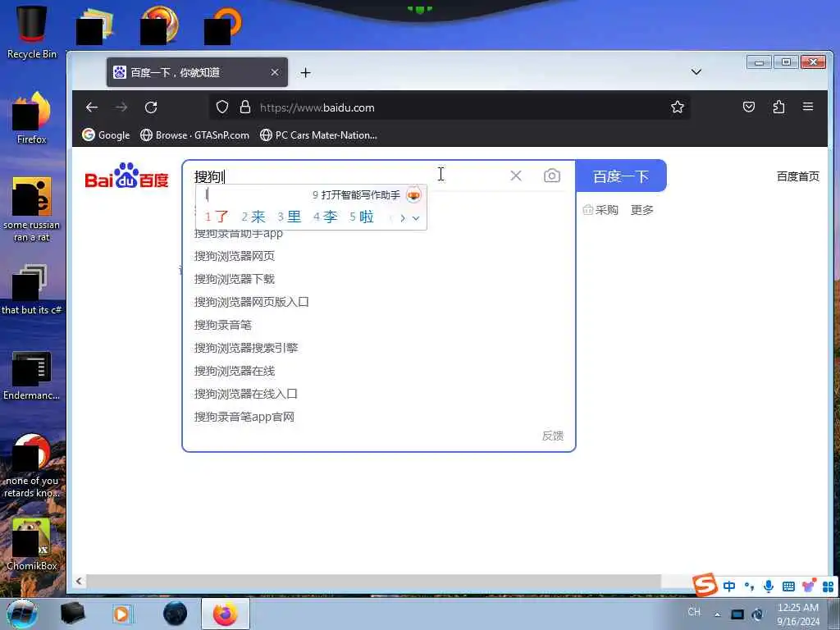Open the Sogou skin shirt icon
Image resolution: width=840 pixels, height=630 pixels.
point(808,586)
